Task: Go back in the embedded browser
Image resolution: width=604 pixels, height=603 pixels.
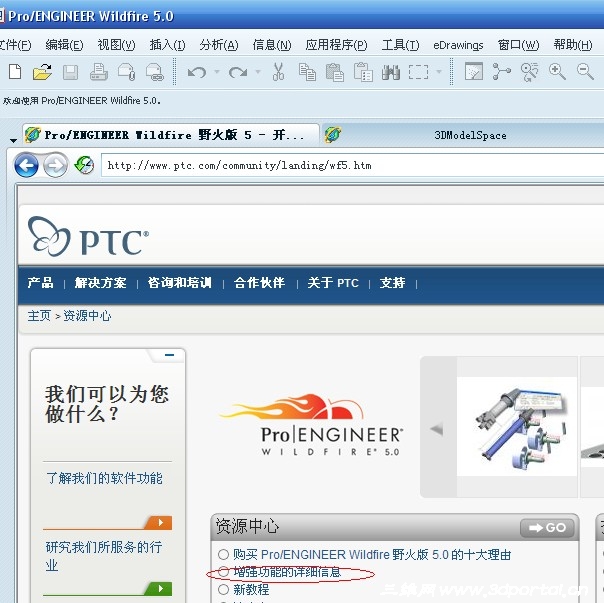Action: coord(26,166)
